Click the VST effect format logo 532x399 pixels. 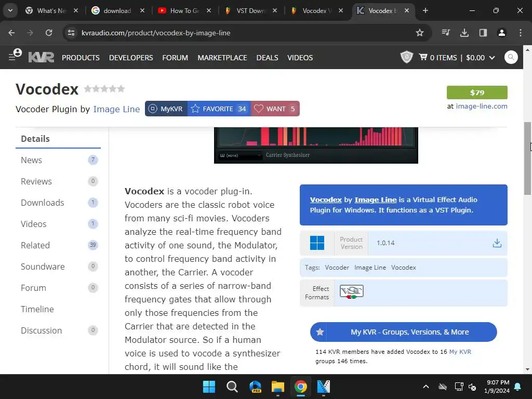(x=352, y=291)
